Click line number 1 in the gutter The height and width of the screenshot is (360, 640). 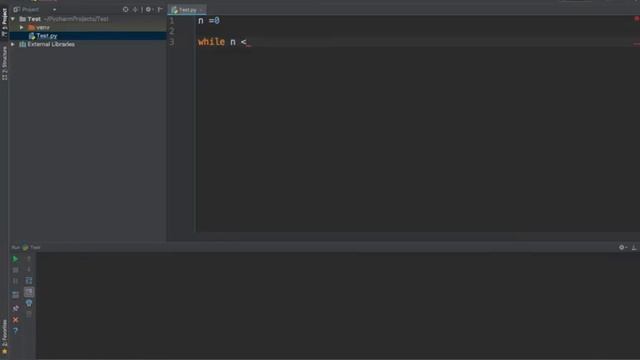(x=171, y=20)
